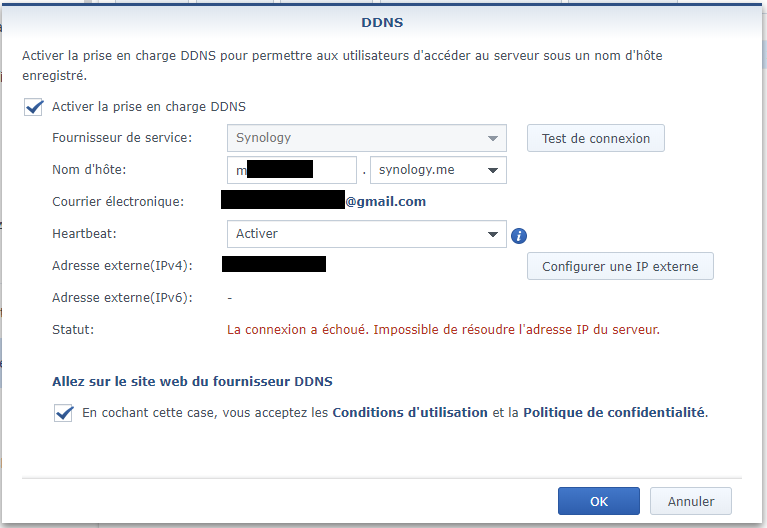Expand the synology.me domain dropdown
This screenshot has height=528, width=767.
pyautogui.click(x=438, y=170)
